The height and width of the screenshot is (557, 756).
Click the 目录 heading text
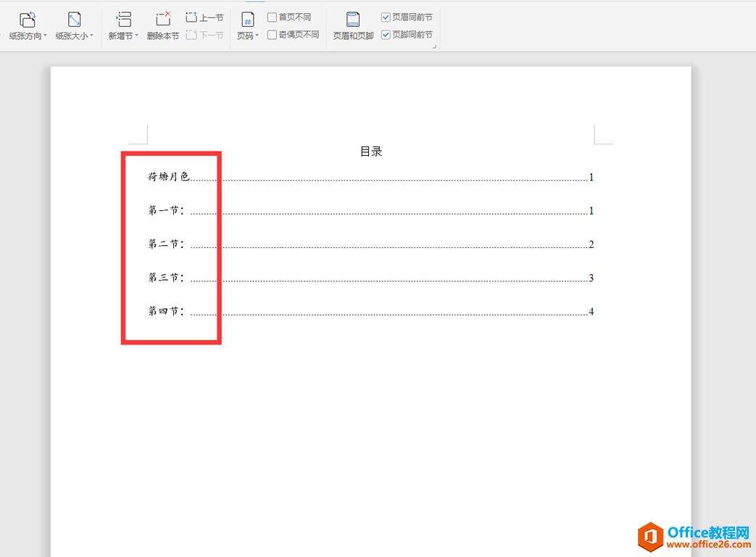(x=371, y=152)
